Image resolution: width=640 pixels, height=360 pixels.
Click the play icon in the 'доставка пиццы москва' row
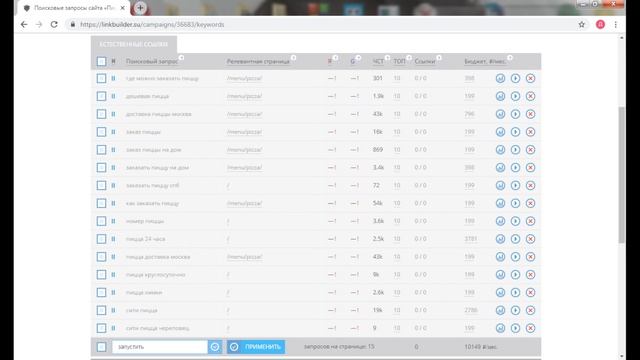tap(516, 114)
